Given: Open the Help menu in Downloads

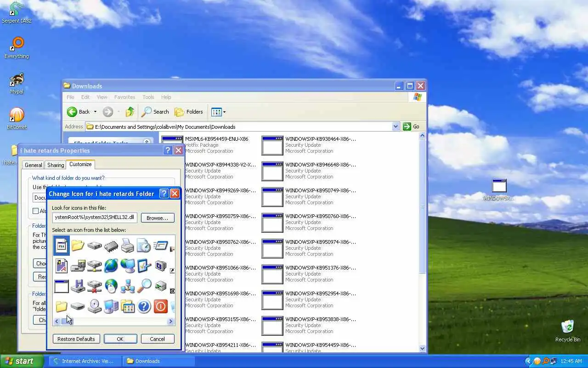Looking at the screenshot, I should [166, 97].
